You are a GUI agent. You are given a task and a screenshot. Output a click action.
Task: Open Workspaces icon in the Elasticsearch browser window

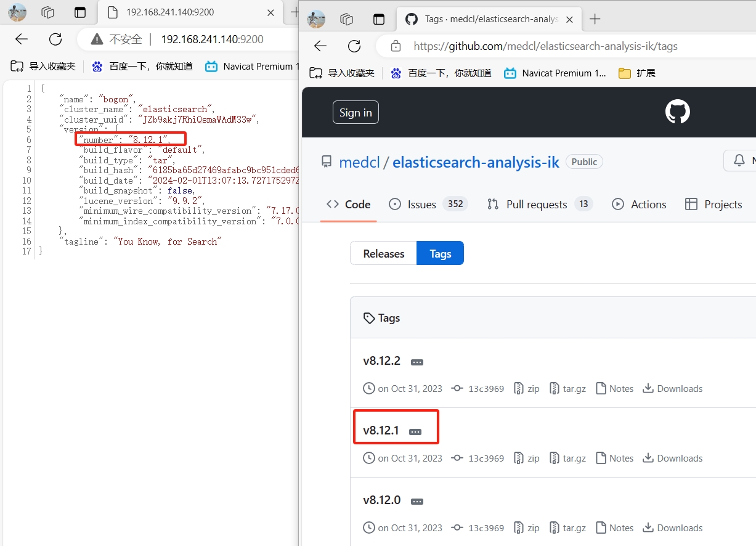pos(48,12)
